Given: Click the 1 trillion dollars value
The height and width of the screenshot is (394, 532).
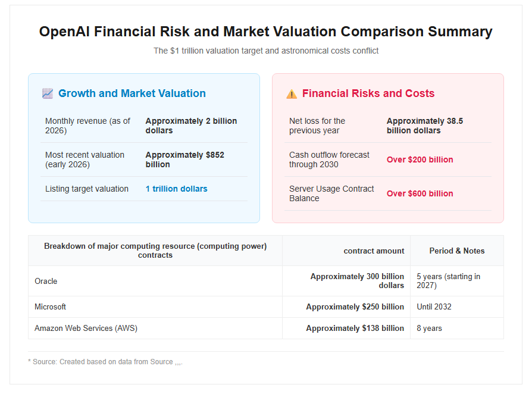Looking at the screenshot, I should (x=176, y=189).
